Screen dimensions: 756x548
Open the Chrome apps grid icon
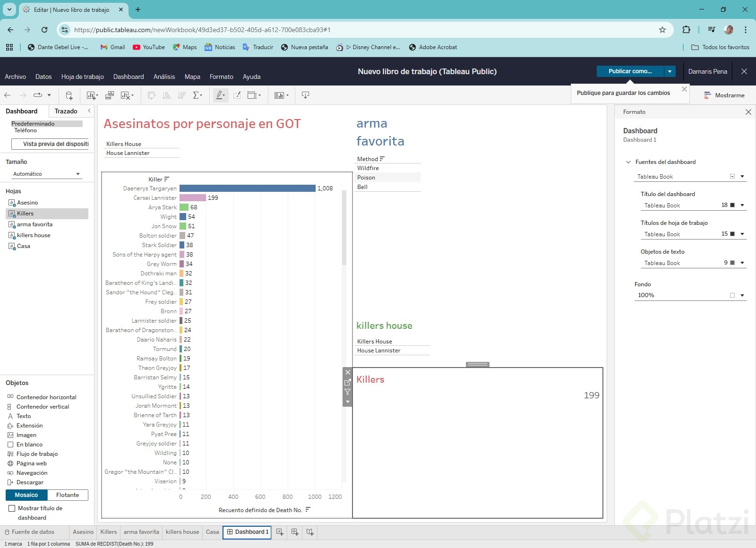pos(9,47)
